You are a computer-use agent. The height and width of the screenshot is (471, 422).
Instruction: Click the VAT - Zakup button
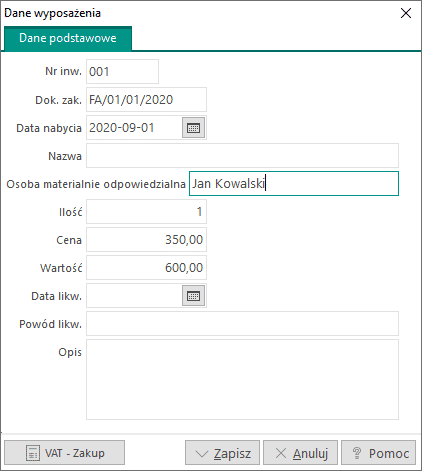coord(65,453)
